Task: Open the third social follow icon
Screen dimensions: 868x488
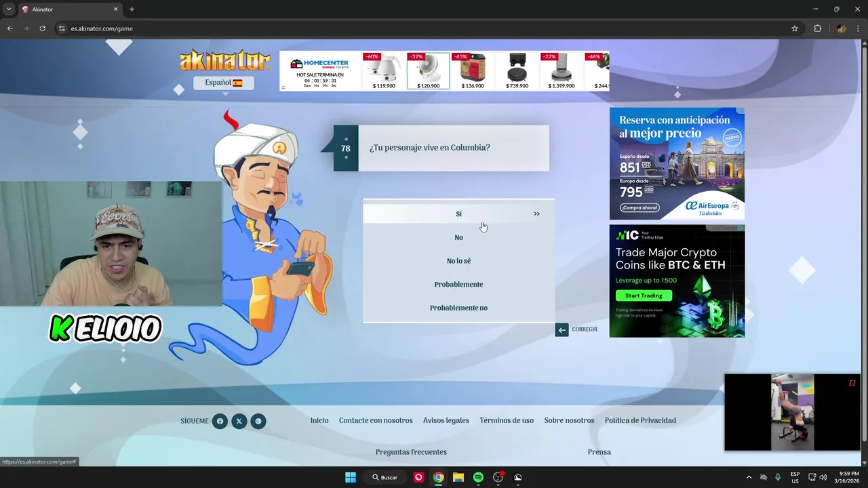Action: (x=258, y=421)
